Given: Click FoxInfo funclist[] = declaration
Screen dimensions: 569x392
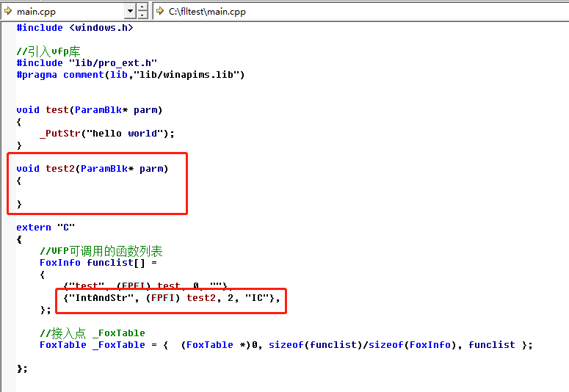Looking at the screenshot, I should pyautogui.click(x=98, y=263).
